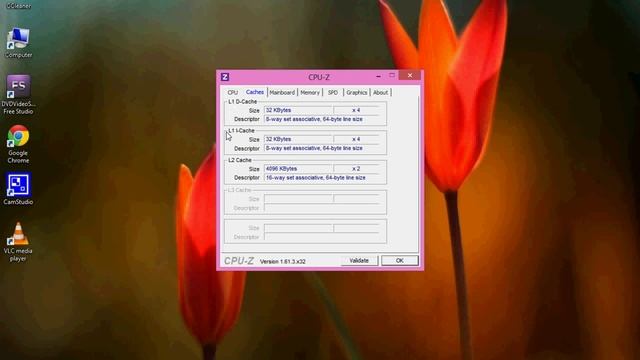Open Google Chrome desktop shortcut

click(18, 144)
